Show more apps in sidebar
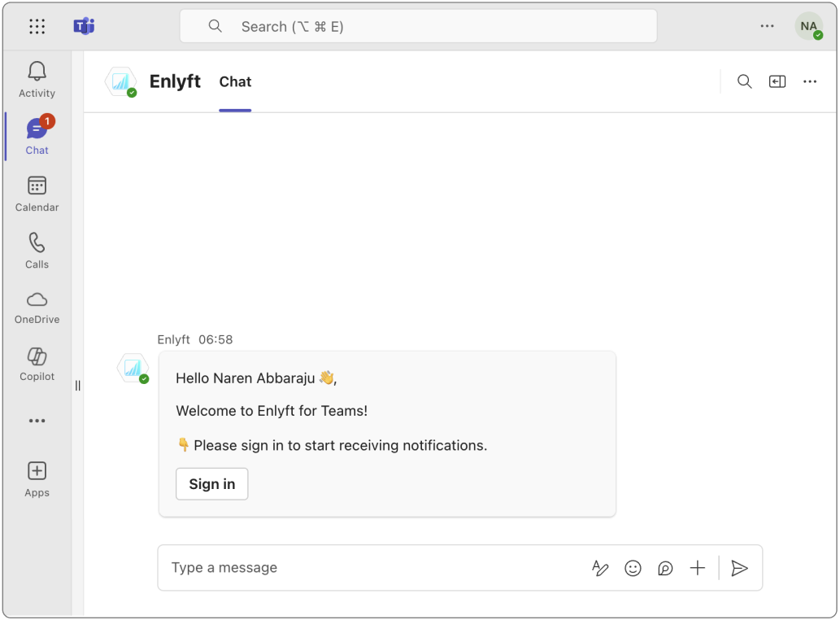840x620 pixels. click(37, 421)
